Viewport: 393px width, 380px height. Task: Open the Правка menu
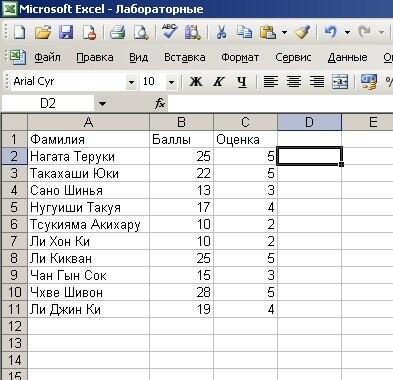[x=95, y=57]
